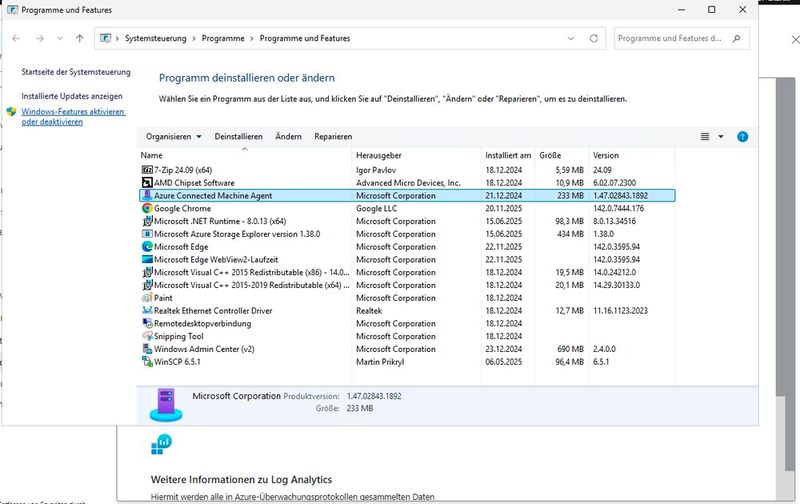Open the recent locations dropdown chevron
The width and height of the screenshot is (800, 504).
click(x=60, y=38)
